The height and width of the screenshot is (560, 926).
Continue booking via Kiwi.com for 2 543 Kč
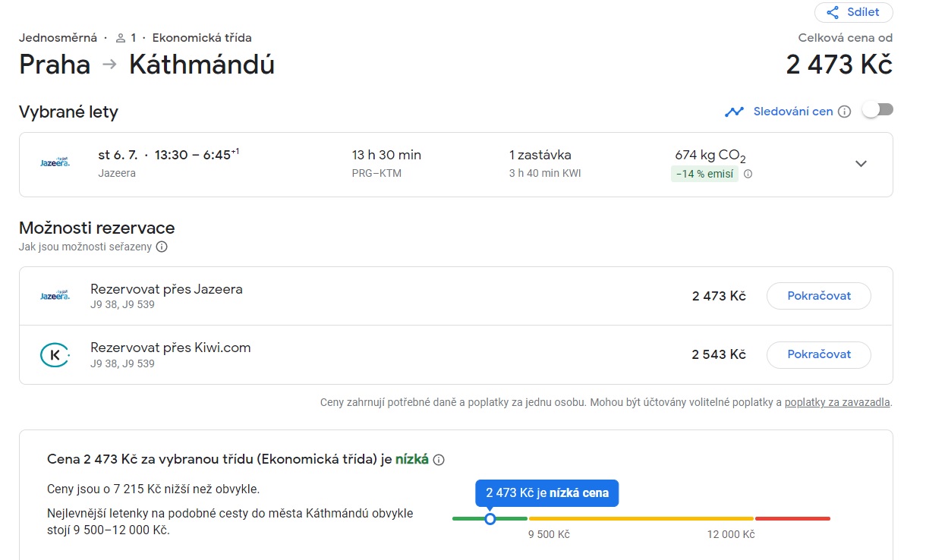pyautogui.click(x=819, y=354)
